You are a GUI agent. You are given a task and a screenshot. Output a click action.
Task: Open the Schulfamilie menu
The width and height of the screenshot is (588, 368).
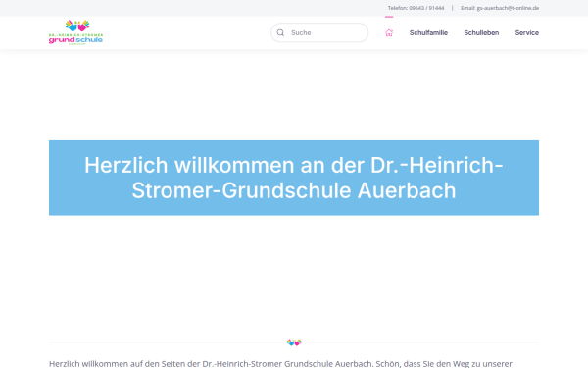click(428, 33)
